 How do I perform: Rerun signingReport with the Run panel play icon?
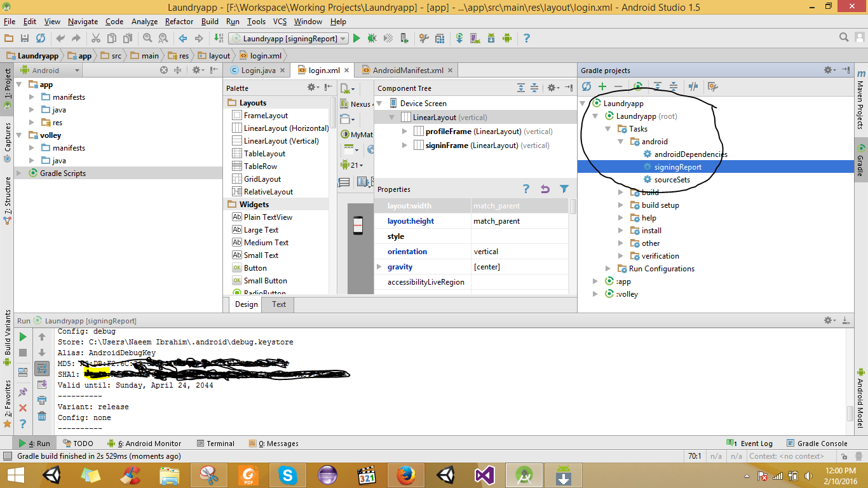pyautogui.click(x=23, y=337)
